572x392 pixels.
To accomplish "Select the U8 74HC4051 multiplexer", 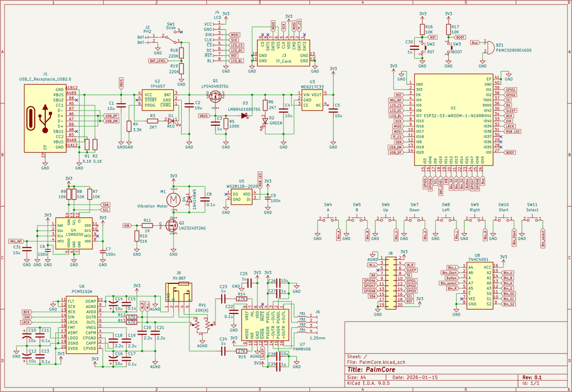I will (x=480, y=286).
